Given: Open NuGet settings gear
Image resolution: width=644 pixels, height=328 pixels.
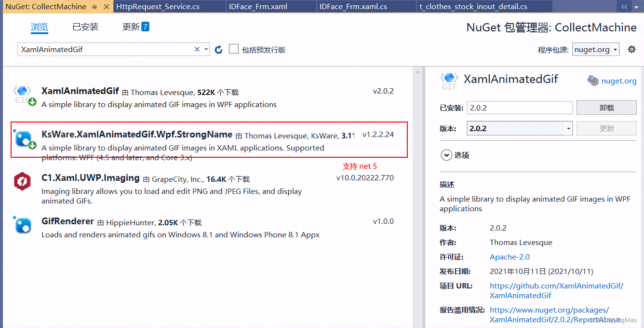Looking at the screenshot, I should (631, 49).
